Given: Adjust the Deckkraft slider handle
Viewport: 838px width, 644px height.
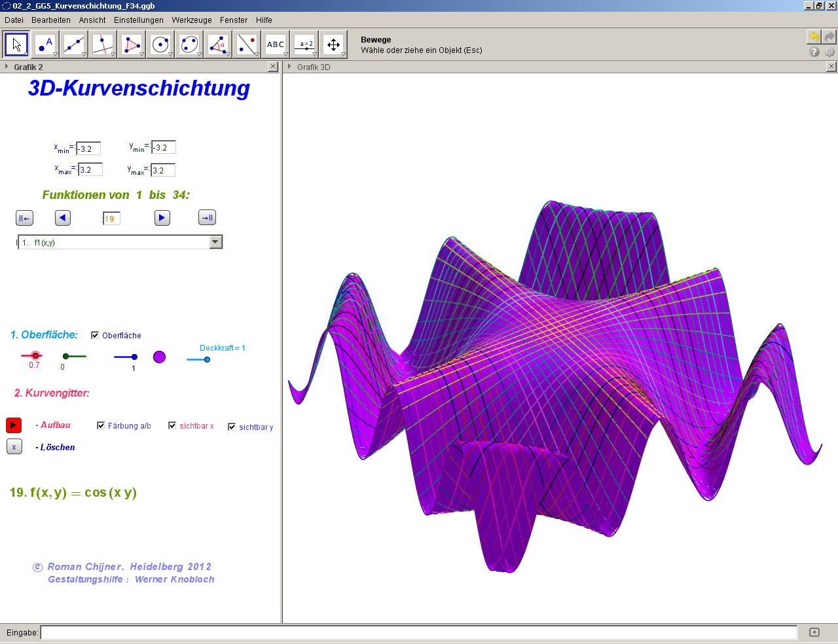Looking at the screenshot, I should click(207, 359).
